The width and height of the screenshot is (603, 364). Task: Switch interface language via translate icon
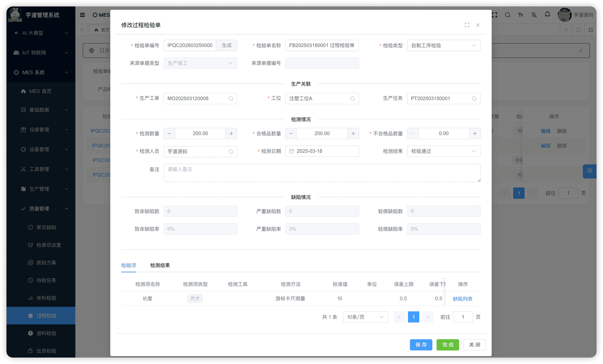click(534, 15)
